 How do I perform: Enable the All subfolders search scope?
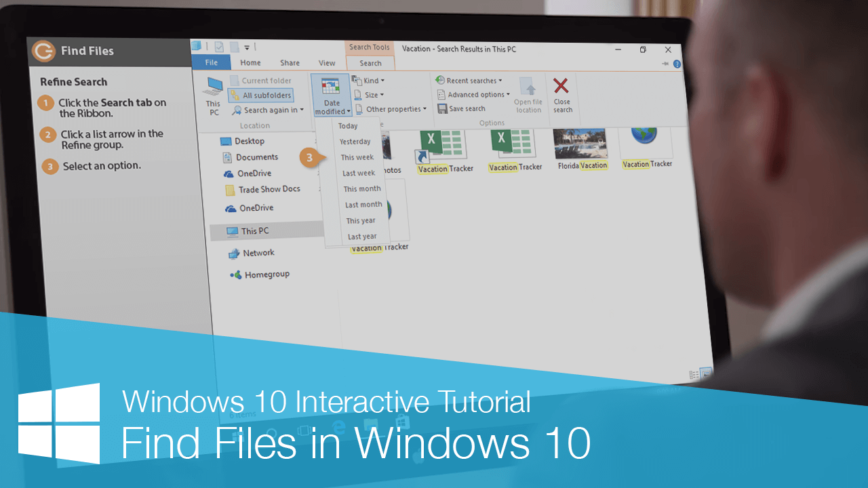262,95
